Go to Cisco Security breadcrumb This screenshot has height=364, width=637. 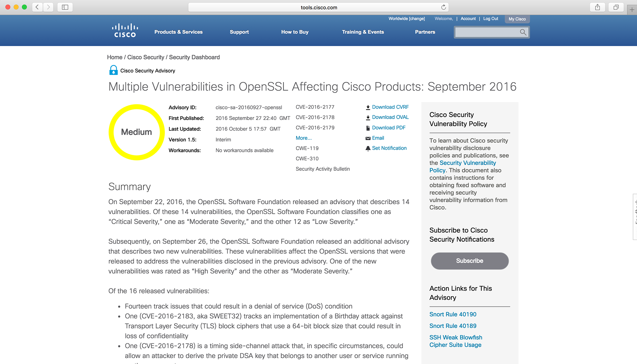146,57
